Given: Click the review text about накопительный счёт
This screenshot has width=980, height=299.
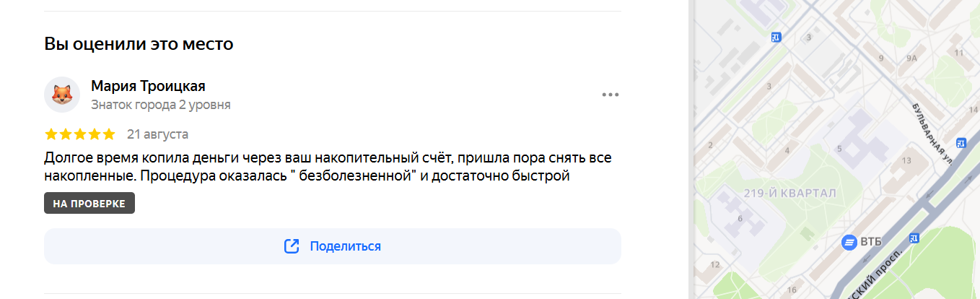Looking at the screenshot, I should point(328,166).
